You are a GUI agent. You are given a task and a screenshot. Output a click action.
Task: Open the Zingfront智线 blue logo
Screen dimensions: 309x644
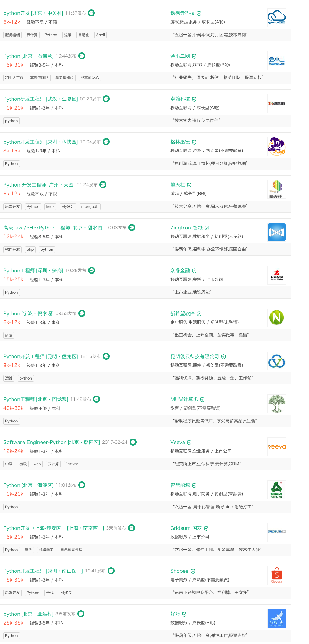(x=276, y=232)
